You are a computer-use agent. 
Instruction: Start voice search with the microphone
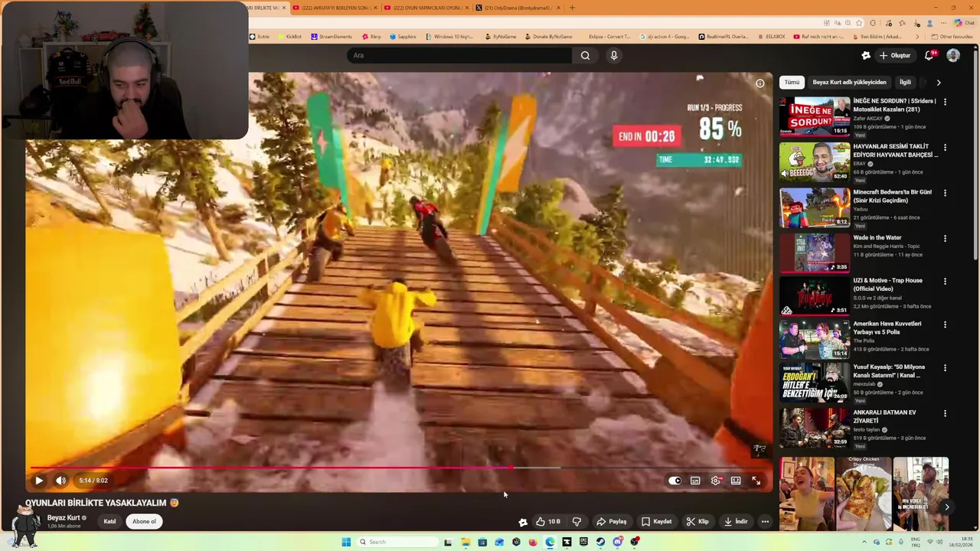613,55
